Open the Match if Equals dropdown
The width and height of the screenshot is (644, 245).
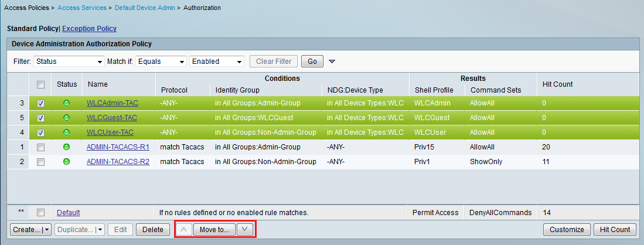[161, 62]
